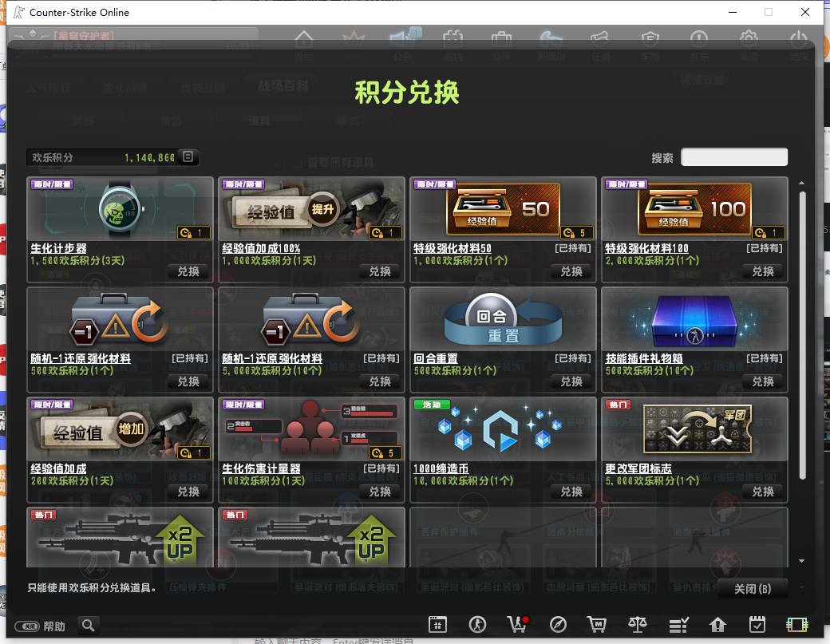Click 兑换 for 5,000欢乐积分 随机-1还原强化材料
Screen dimensions: 830x644
pyautogui.click(x=380, y=381)
